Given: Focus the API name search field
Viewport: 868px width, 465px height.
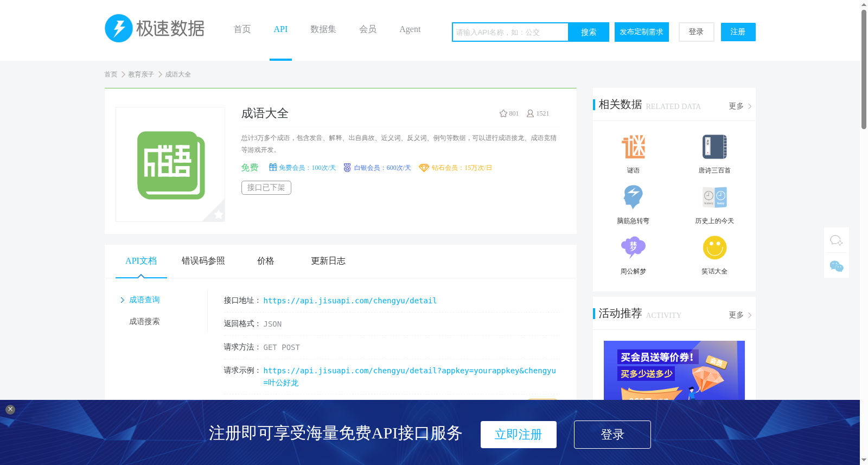Looking at the screenshot, I should click(510, 32).
